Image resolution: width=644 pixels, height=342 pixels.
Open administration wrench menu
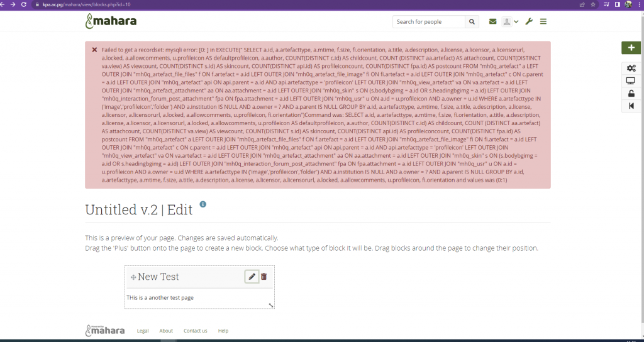529,22
